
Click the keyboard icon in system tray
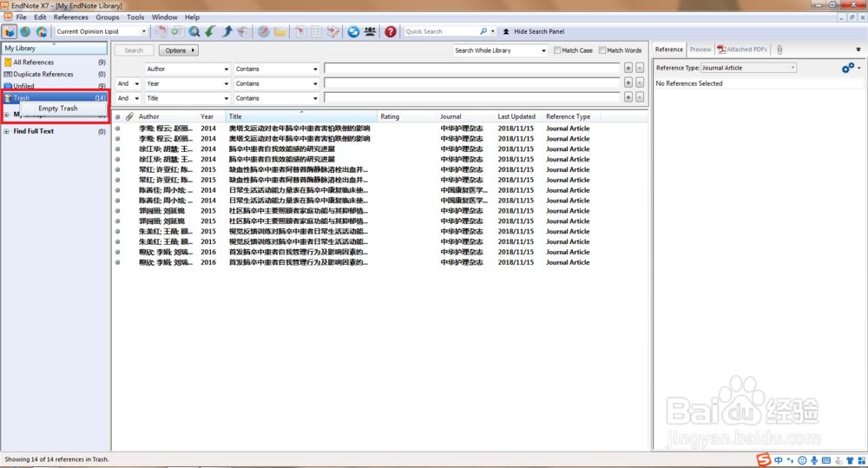[x=826, y=460]
